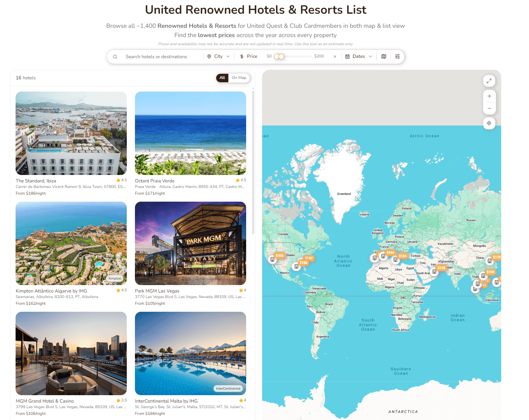529x420 pixels.
Task: Center the map on my location
Action: [489, 123]
